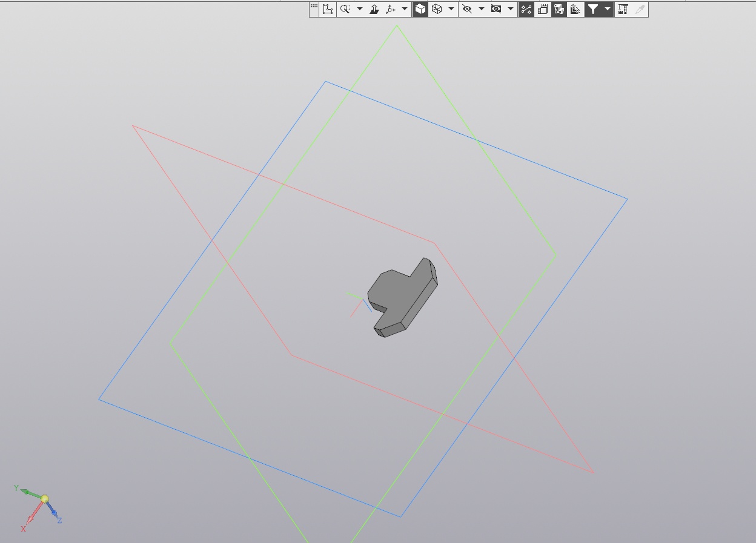Open the display mode dropdown arrow
Viewport: 756px width, 543px height.
tap(451, 9)
